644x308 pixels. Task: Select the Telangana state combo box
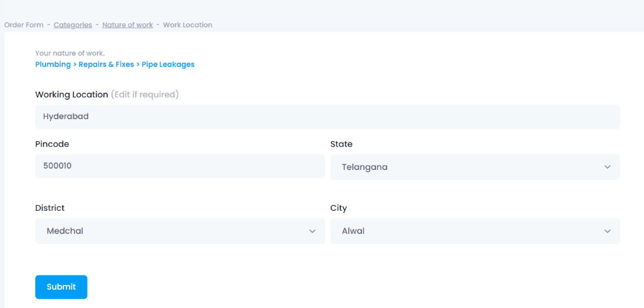pyautogui.click(x=475, y=167)
